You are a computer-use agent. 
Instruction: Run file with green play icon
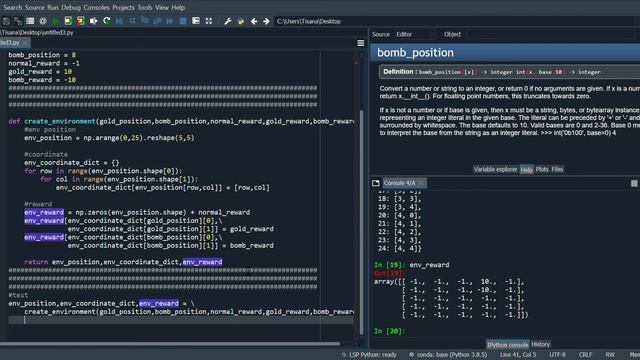click(56, 21)
